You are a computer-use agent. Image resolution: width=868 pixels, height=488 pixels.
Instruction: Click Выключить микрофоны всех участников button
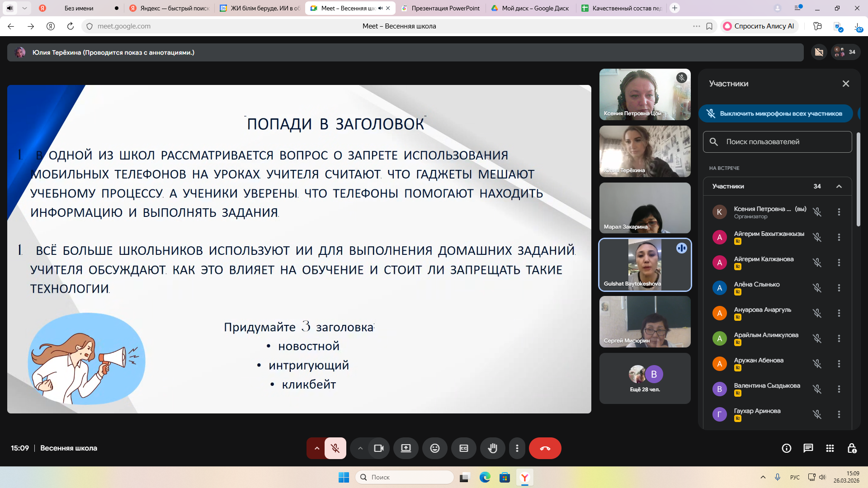pyautogui.click(x=775, y=113)
